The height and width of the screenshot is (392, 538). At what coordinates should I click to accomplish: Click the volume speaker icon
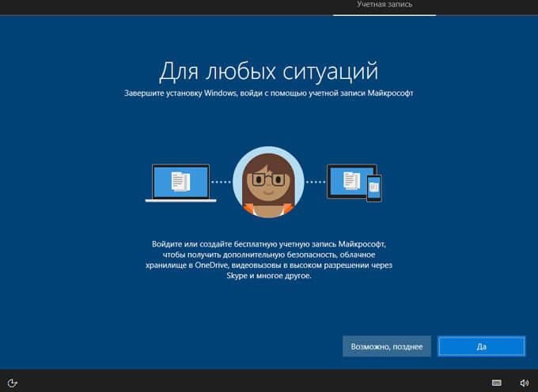524,383
